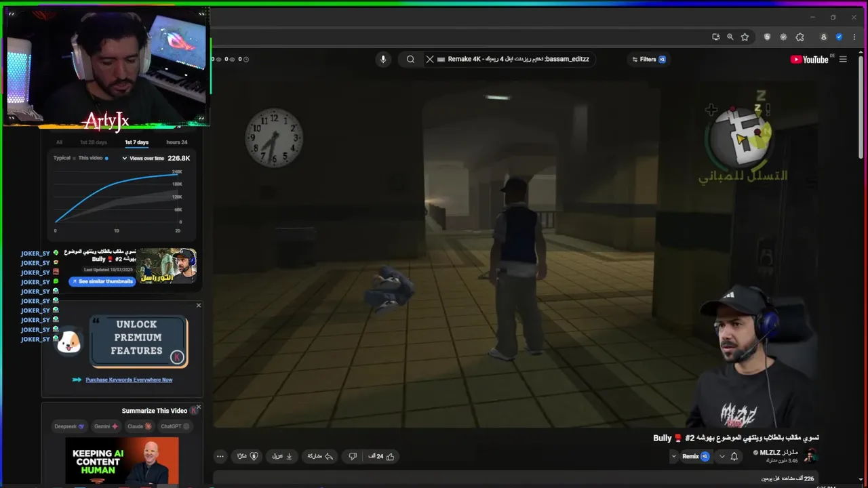Select the All time range tab

coord(59,142)
